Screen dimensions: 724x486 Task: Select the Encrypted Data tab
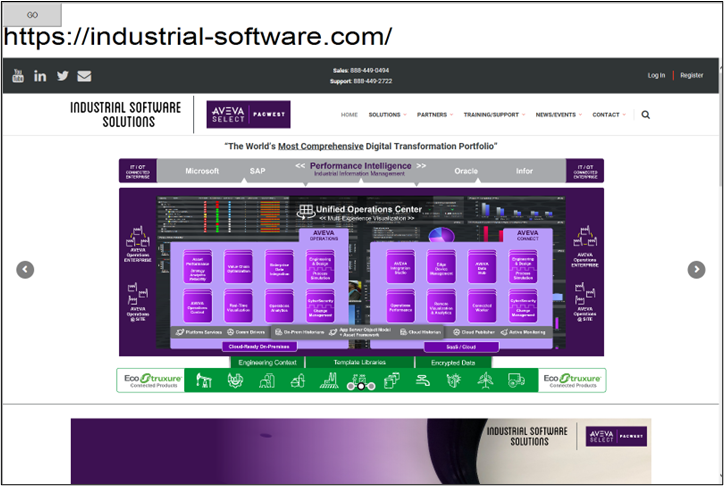click(x=453, y=362)
